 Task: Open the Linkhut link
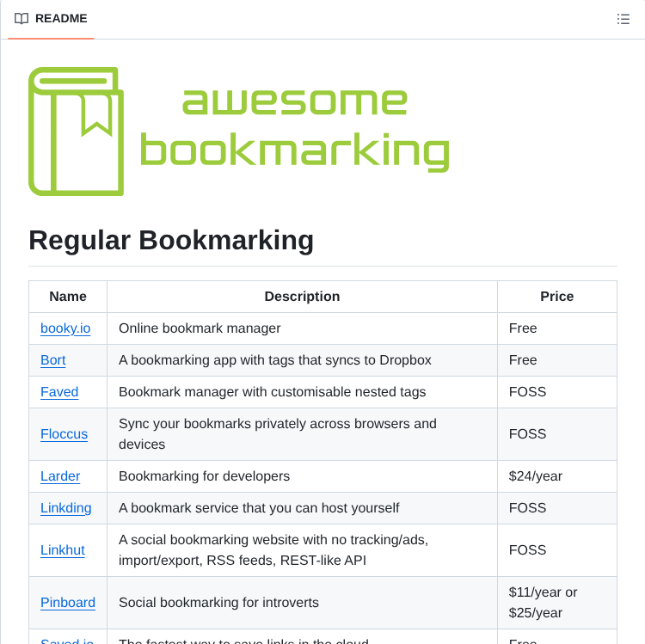(63, 549)
